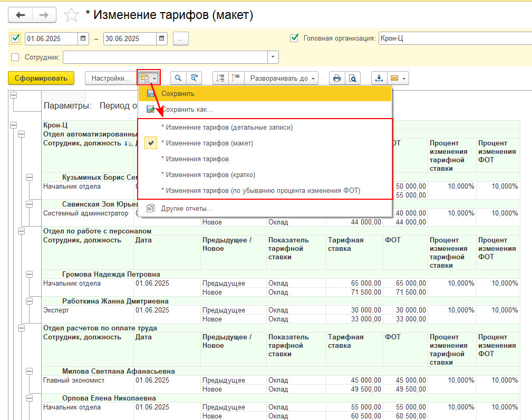The image size is (532, 420).
Task: Click the Отдел расчетов по оплате труда heading
Action: (100, 328)
